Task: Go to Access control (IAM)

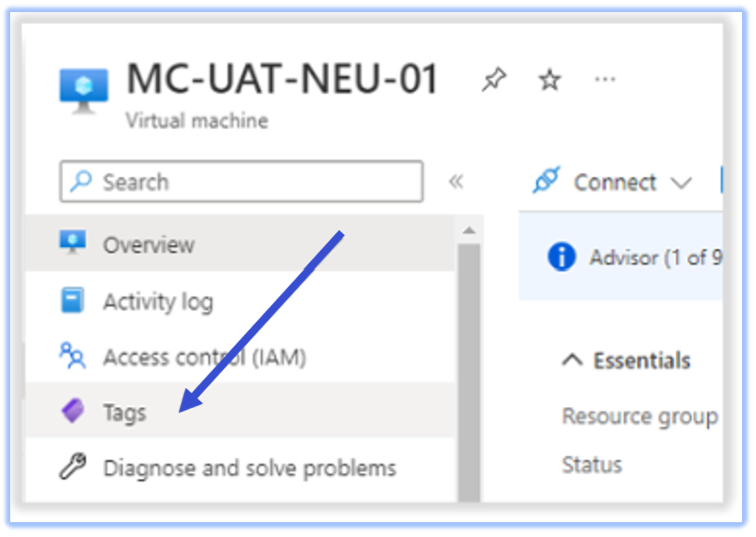Action: tap(204, 357)
